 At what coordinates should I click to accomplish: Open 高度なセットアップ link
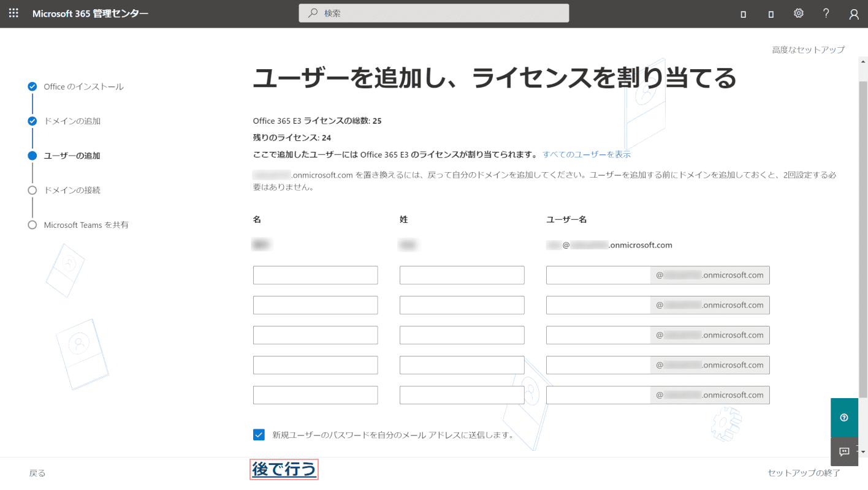pos(808,50)
